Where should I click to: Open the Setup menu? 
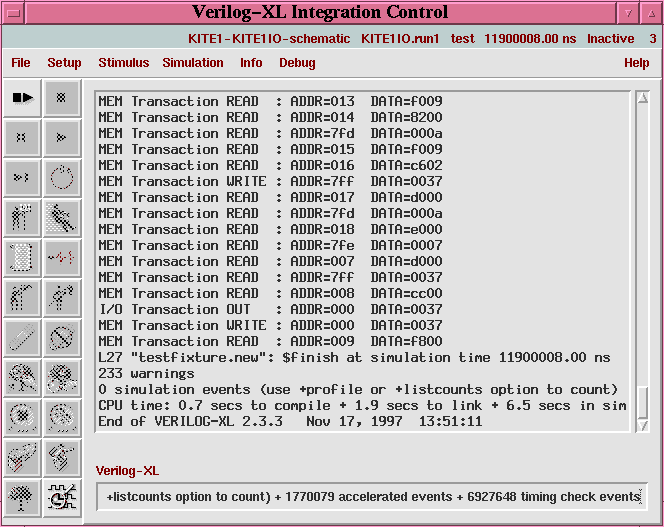(64, 63)
